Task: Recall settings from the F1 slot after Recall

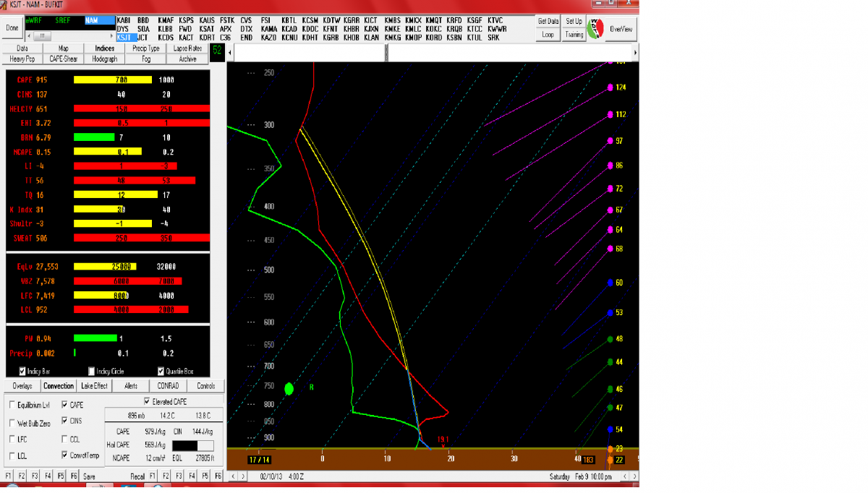Action: click(x=153, y=476)
